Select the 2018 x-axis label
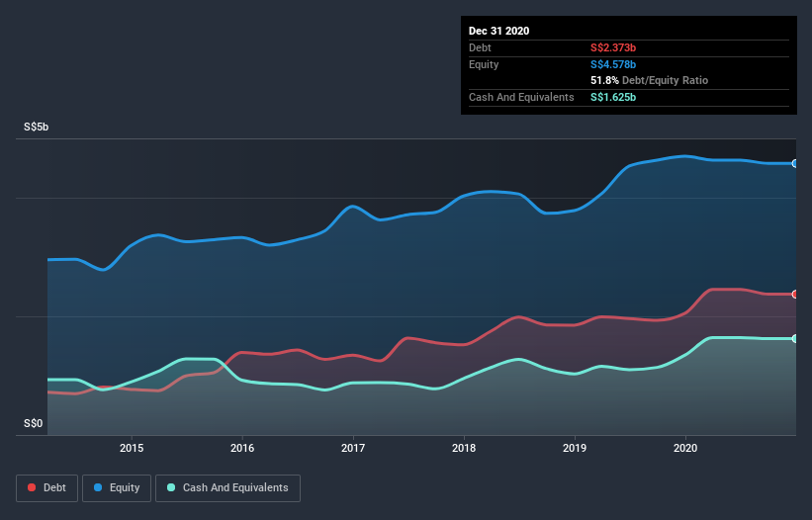The height and width of the screenshot is (520, 812). click(x=464, y=448)
